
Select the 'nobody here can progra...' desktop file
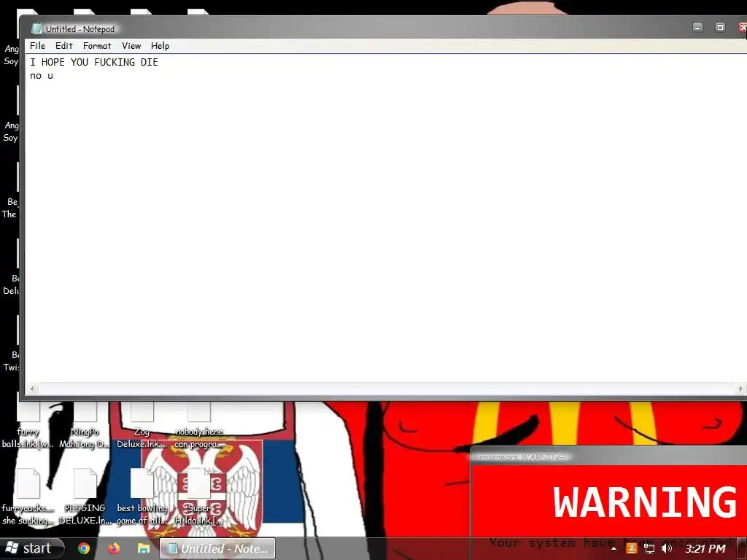[199, 425]
